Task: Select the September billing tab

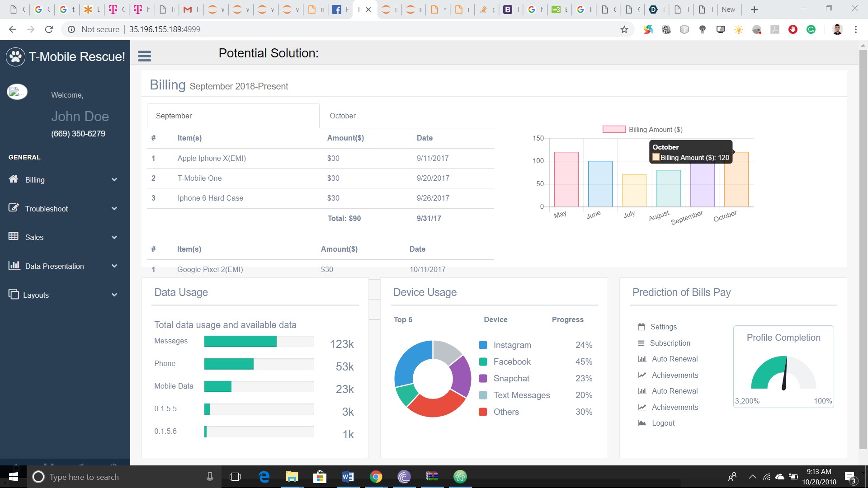Action: pos(174,116)
